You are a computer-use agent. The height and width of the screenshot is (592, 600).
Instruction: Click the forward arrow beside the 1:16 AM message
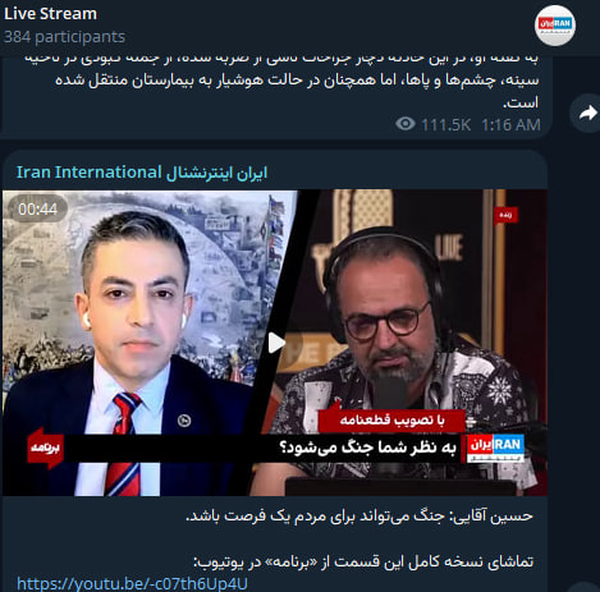(x=587, y=113)
